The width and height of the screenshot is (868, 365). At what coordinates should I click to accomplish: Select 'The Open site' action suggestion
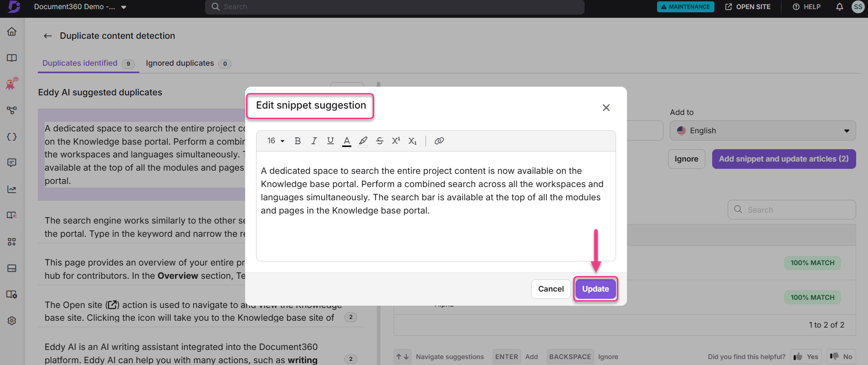pyautogui.click(x=200, y=311)
